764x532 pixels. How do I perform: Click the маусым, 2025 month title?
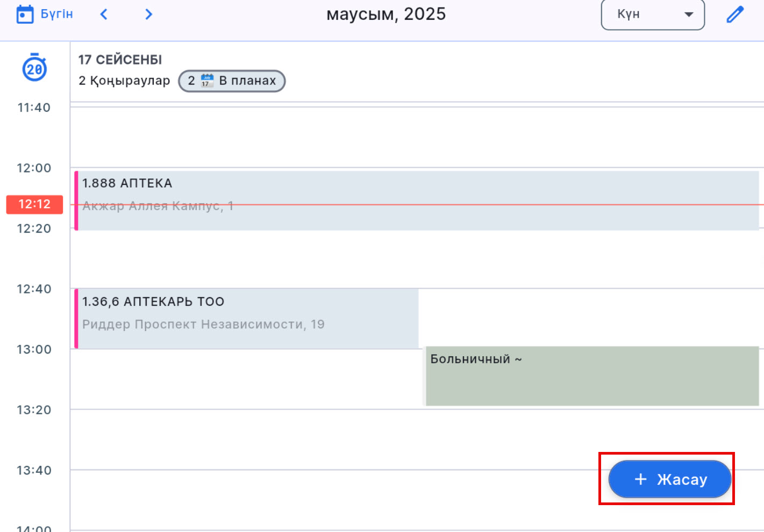coord(386,14)
